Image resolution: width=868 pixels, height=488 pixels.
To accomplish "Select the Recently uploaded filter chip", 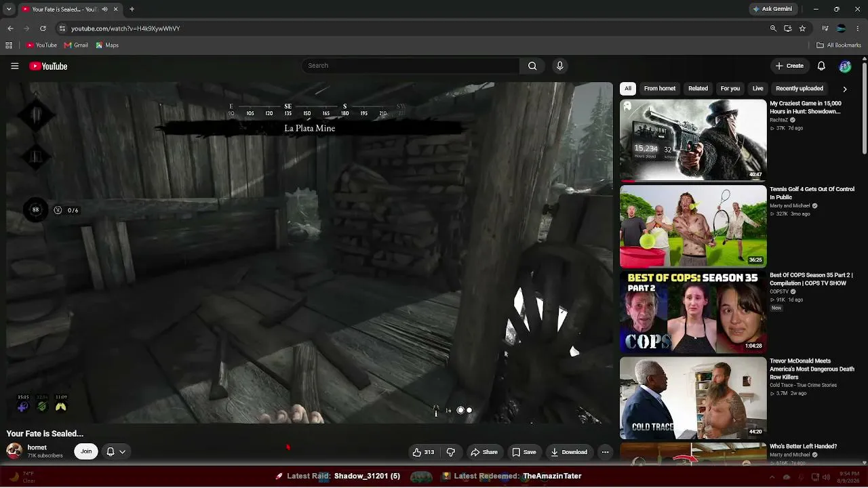I will pyautogui.click(x=800, y=89).
